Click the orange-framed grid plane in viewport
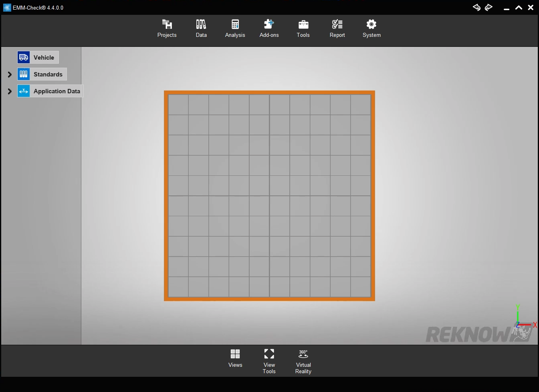The width and height of the screenshot is (539, 392). [269, 196]
